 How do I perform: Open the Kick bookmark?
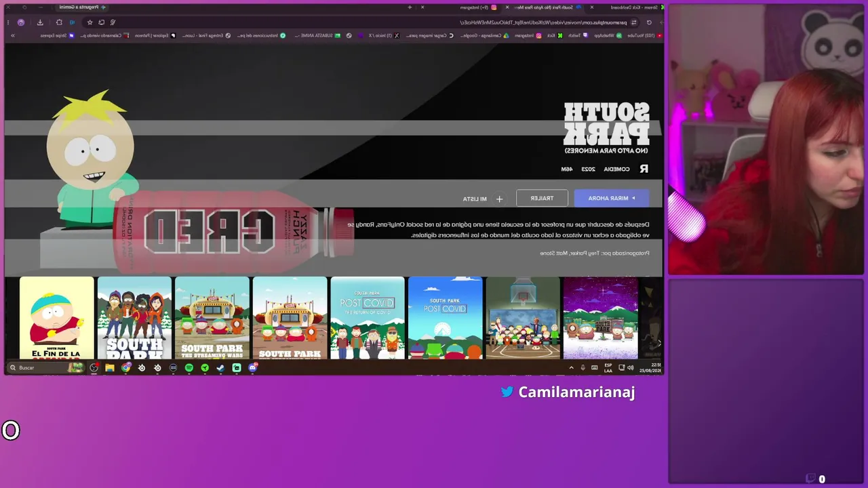pos(555,35)
